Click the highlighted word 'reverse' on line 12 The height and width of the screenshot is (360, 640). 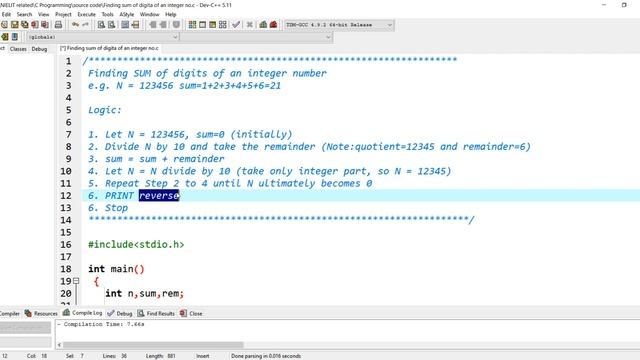click(x=159, y=196)
